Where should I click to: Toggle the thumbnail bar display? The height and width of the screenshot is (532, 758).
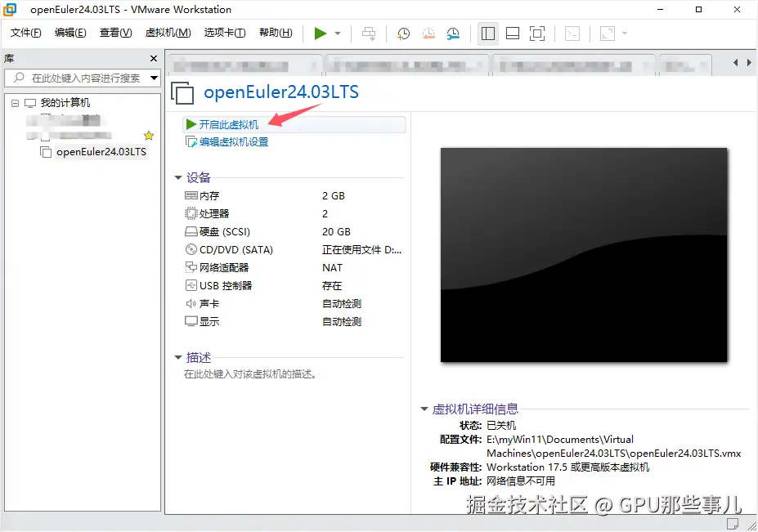click(x=511, y=33)
